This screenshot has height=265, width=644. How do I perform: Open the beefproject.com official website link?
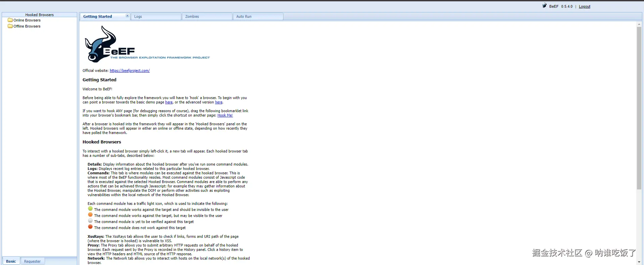click(x=130, y=71)
